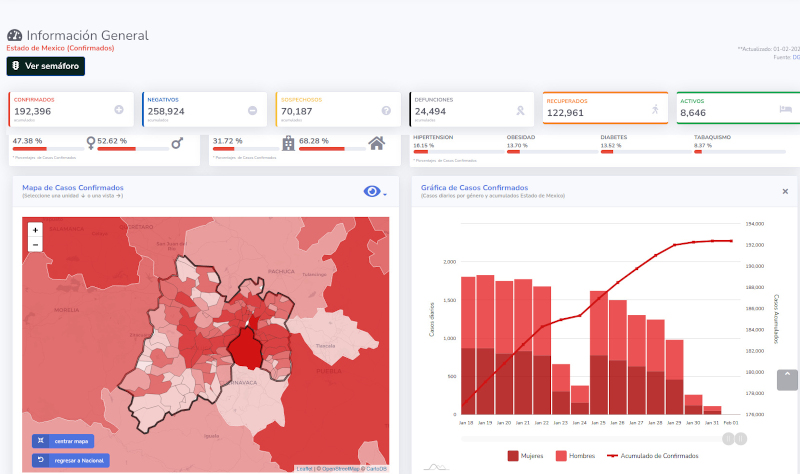Click the chart range slider right handle
This screenshot has width=800, height=474.
[741, 438]
